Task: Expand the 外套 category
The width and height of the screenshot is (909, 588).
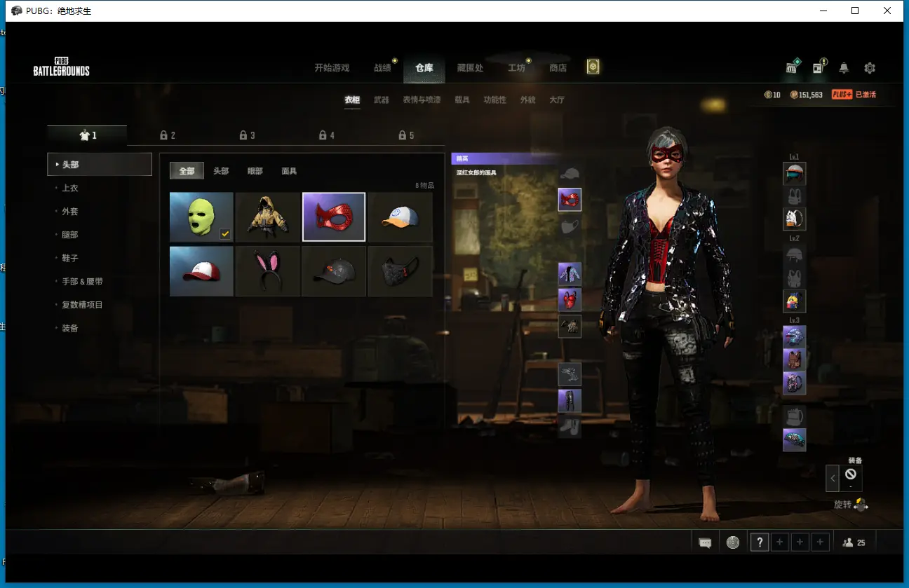Action: [x=70, y=211]
